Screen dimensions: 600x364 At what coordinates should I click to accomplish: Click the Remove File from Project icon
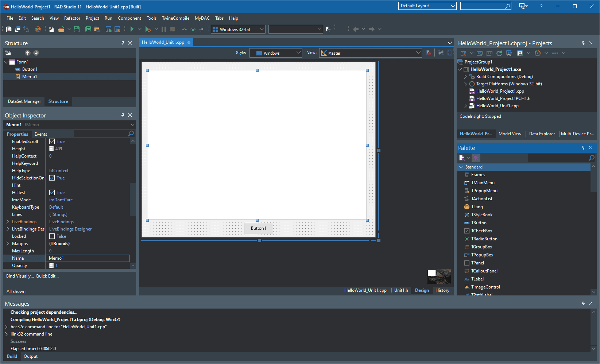tap(117, 29)
